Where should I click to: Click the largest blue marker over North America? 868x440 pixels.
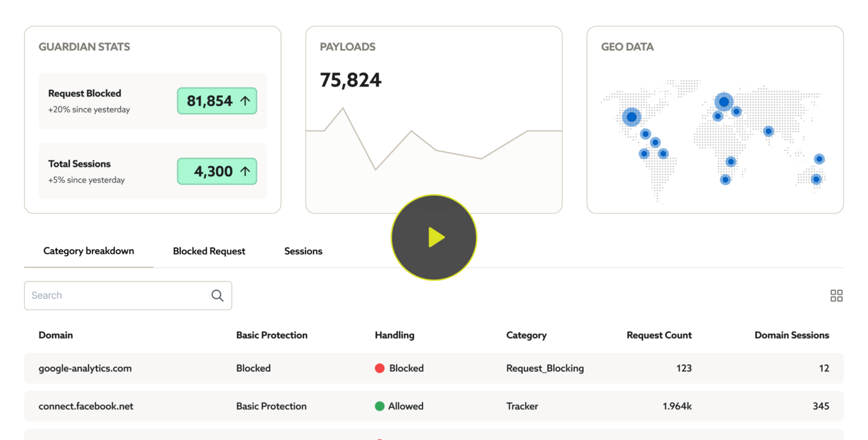(631, 116)
